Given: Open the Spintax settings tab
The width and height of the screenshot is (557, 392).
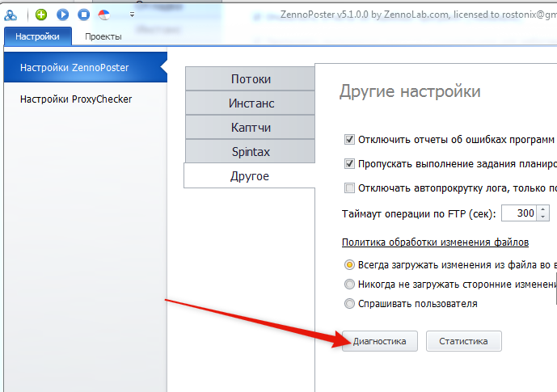Looking at the screenshot, I should coord(250,151).
